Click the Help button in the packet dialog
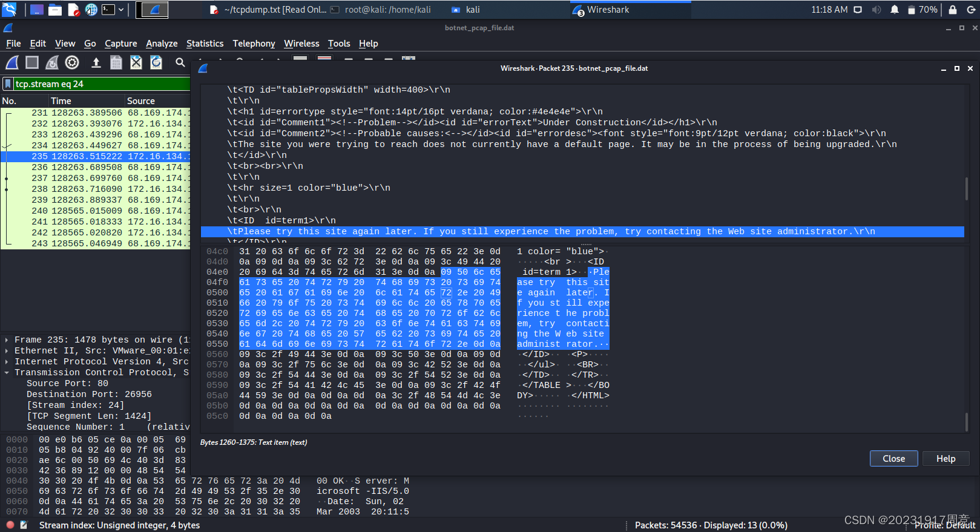 pyautogui.click(x=946, y=459)
